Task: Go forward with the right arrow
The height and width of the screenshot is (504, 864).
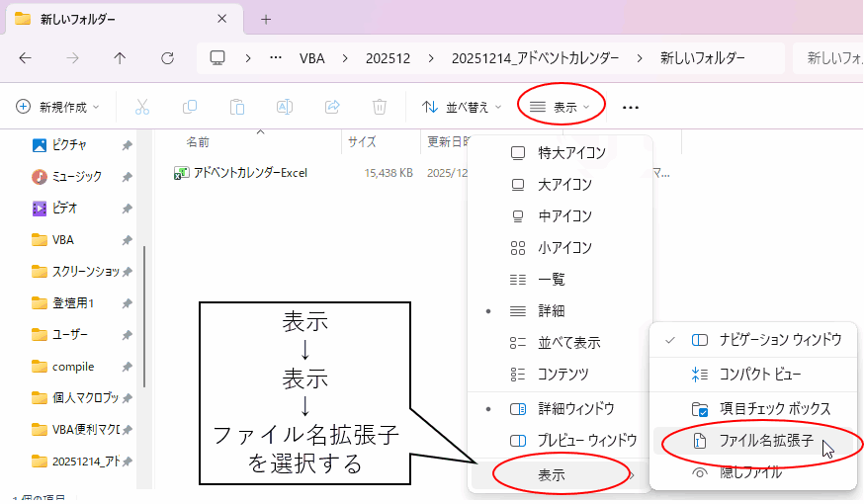Action: [72, 58]
